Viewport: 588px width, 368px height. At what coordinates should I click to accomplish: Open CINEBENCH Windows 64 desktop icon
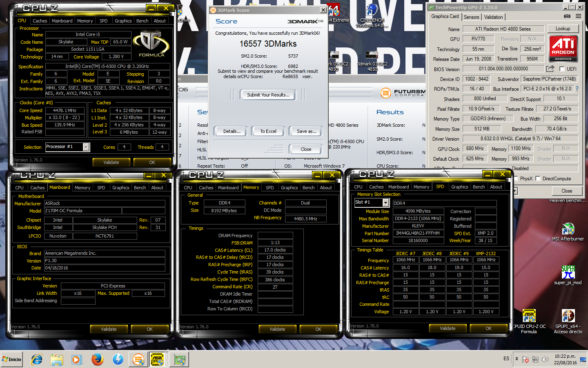(x=372, y=16)
